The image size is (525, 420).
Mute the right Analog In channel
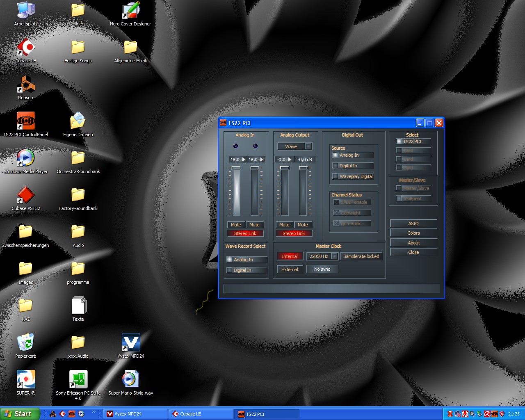coord(254,225)
